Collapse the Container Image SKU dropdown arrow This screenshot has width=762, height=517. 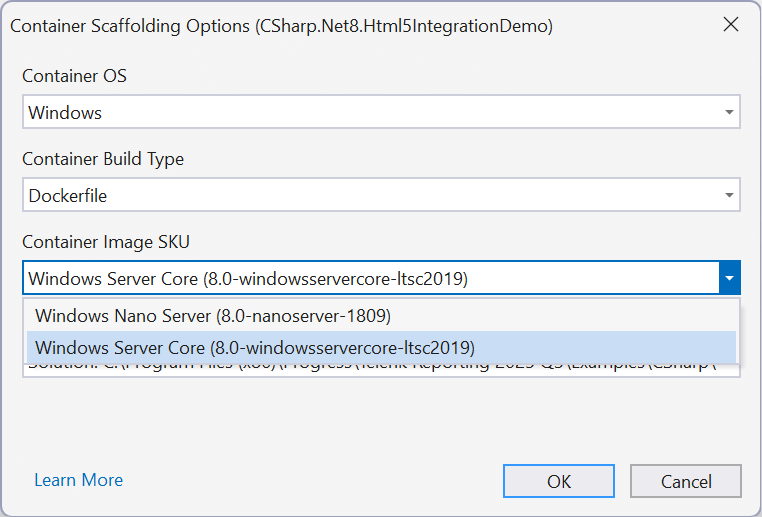point(729,279)
